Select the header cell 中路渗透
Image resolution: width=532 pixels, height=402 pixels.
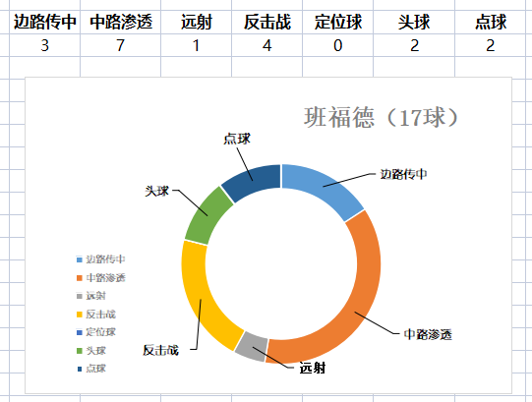(x=120, y=22)
